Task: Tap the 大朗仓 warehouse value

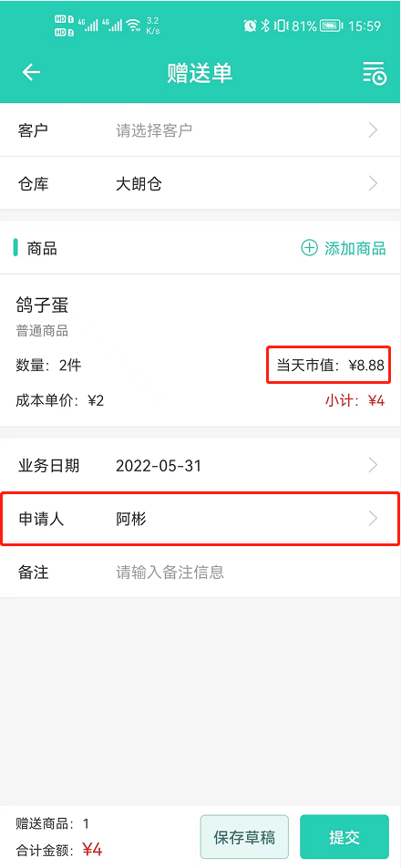Action: tap(139, 184)
